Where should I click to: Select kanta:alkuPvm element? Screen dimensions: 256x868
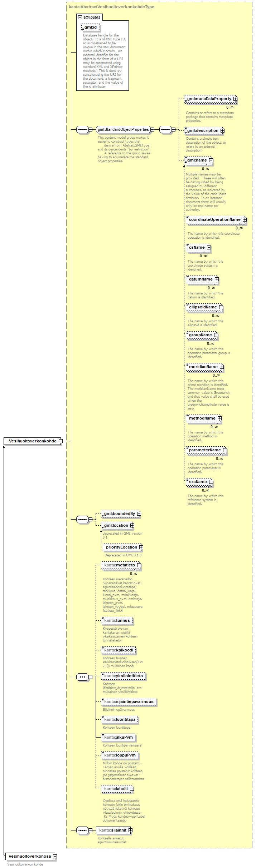point(118,737)
